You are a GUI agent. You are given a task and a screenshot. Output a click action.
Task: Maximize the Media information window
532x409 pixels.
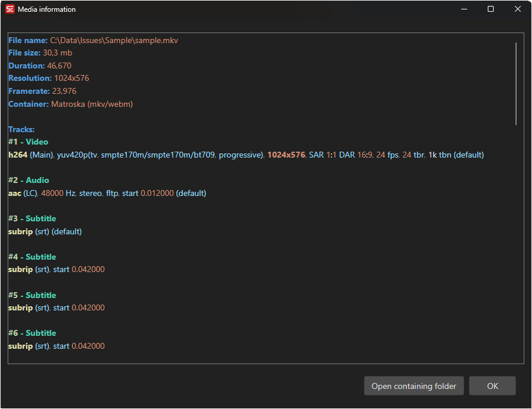(x=491, y=9)
